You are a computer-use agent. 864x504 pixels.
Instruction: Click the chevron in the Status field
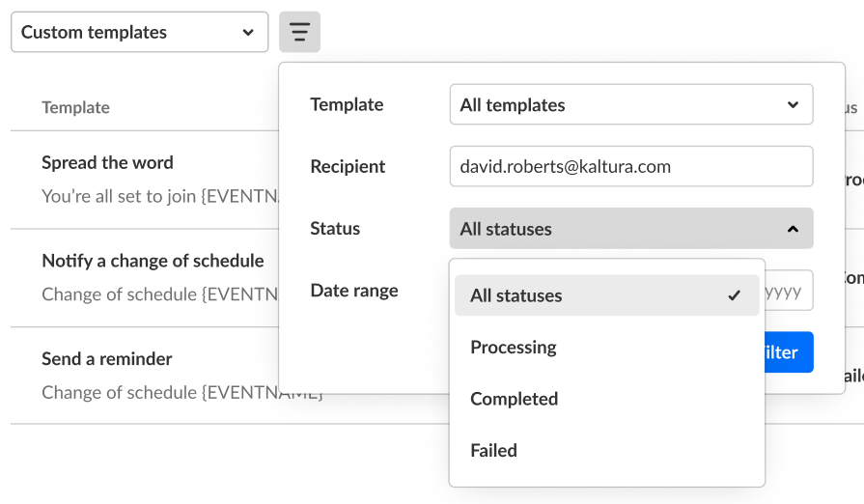tap(793, 229)
